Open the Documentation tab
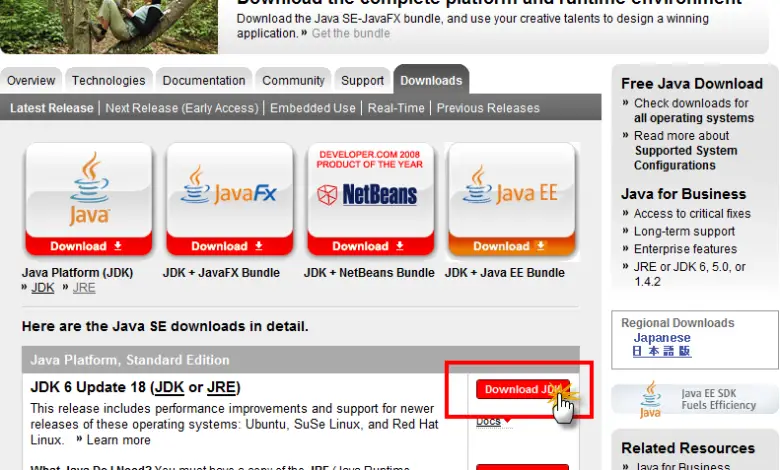 tap(203, 81)
